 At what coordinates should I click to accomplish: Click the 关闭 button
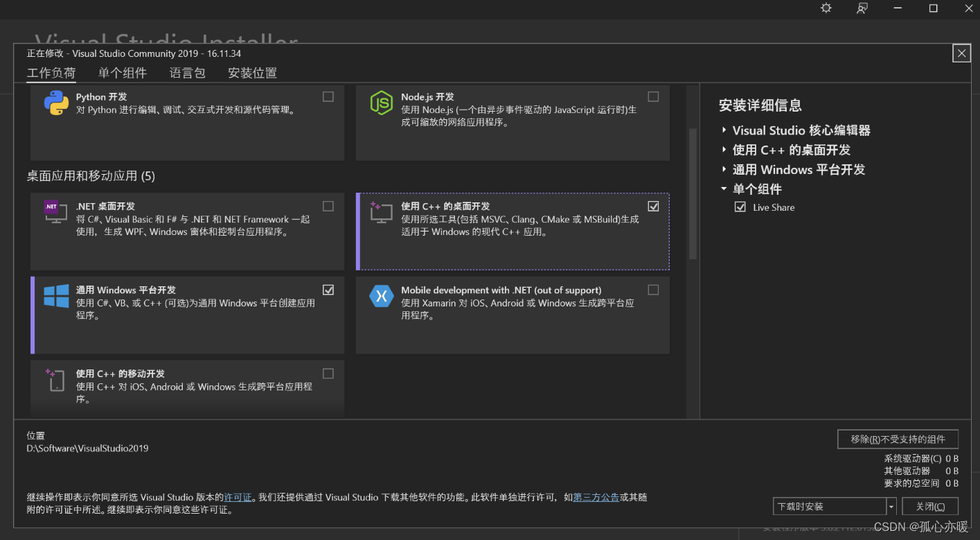pyautogui.click(x=929, y=507)
